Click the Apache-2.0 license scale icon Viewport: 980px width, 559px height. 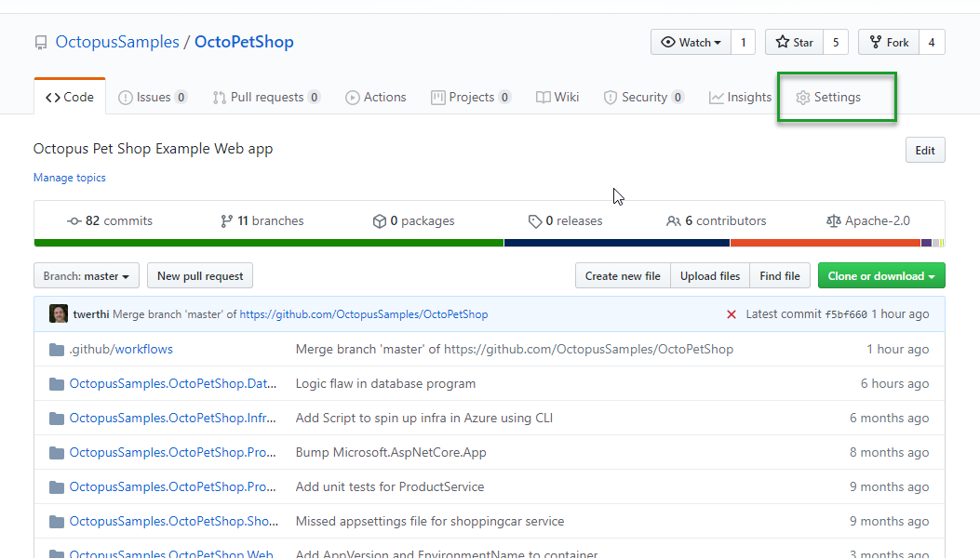pos(833,221)
